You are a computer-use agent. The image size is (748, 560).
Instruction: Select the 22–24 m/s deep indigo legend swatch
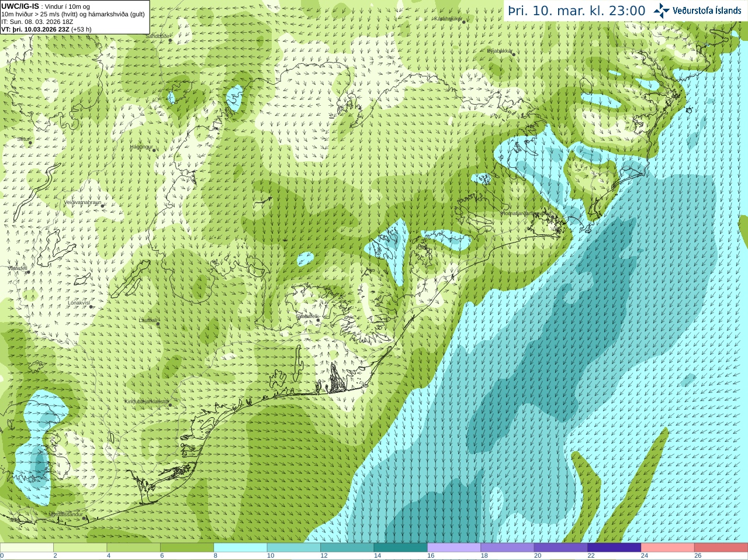pos(614,548)
